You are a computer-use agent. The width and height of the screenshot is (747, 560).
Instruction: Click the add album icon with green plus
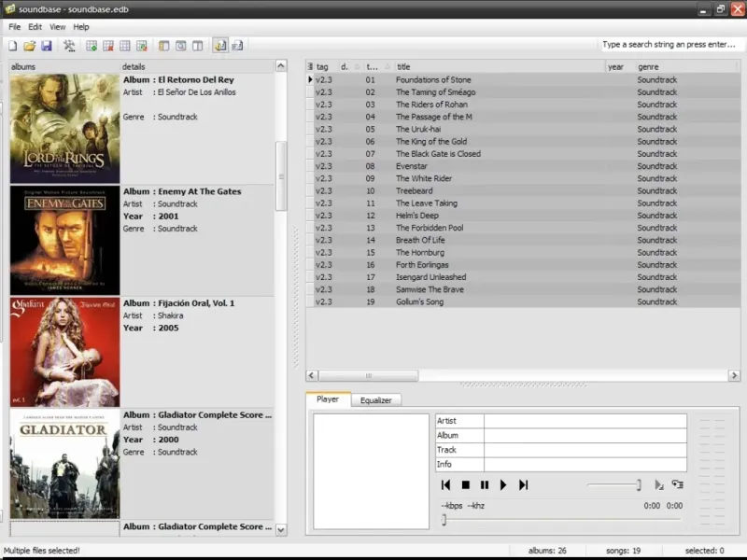pyautogui.click(x=92, y=45)
